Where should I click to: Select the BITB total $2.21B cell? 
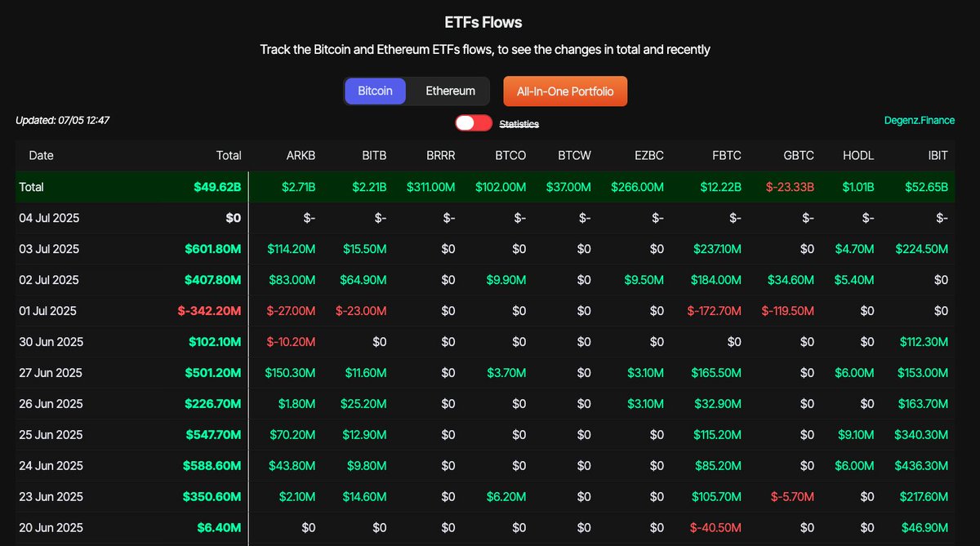(x=369, y=187)
